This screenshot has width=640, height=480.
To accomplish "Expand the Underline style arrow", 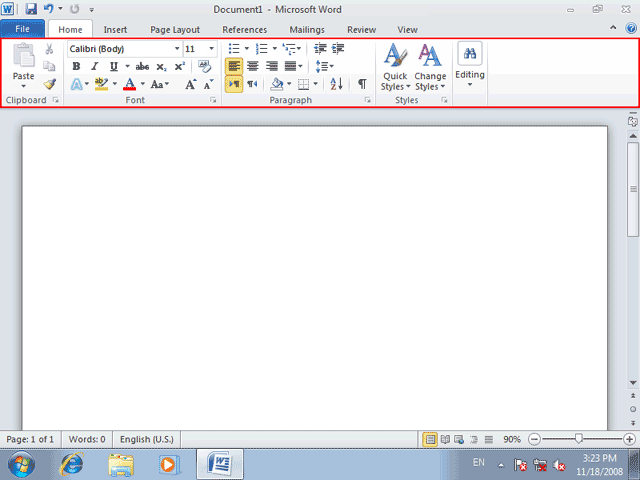I will [x=127, y=67].
